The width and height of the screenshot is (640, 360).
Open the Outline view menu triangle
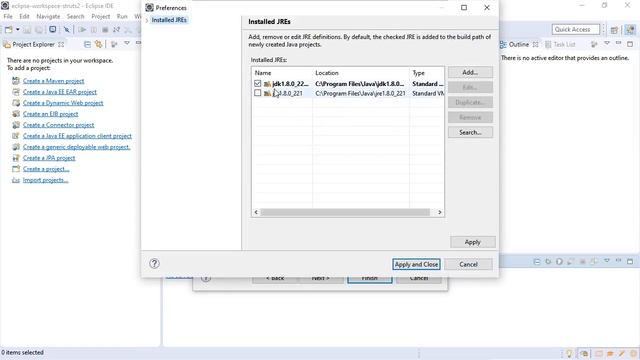[x=607, y=44]
